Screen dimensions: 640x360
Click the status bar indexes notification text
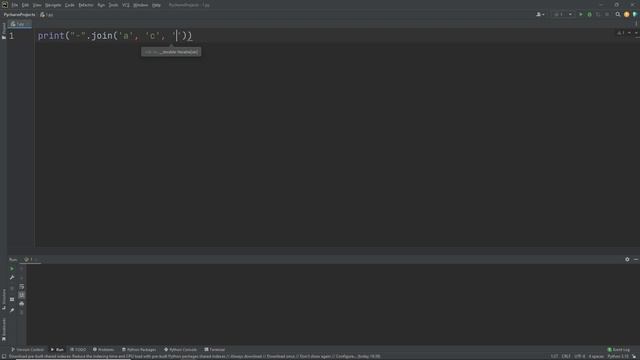tap(195, 357)
